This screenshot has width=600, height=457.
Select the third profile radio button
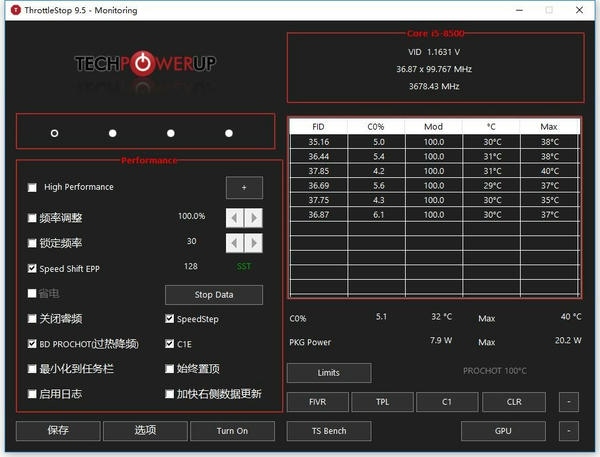(x=171, y=133)
